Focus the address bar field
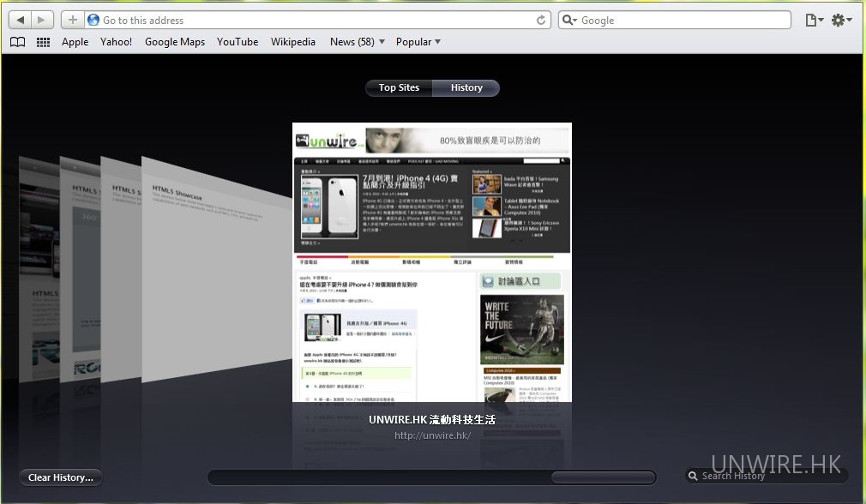Image resolution: width=866 pixels, height=504 pixels. [317, 21]
